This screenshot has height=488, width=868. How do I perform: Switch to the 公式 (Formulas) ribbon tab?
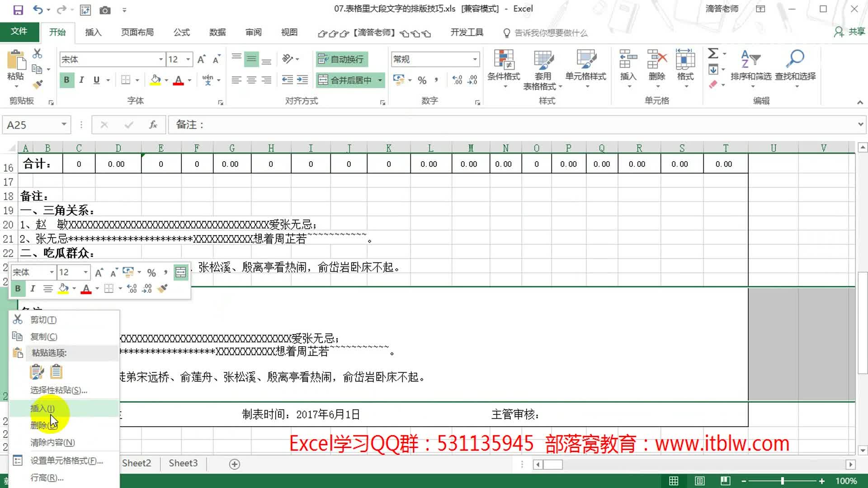point(182,32)
